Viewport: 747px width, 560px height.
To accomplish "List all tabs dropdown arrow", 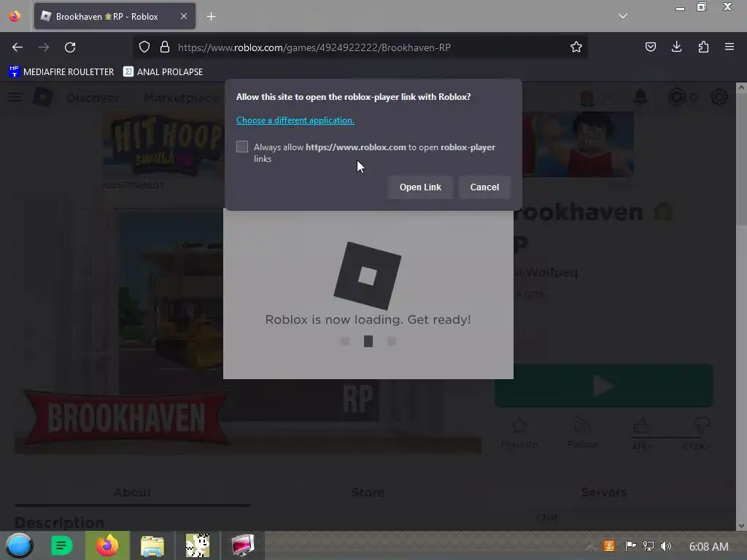I will (x=623, y=16).
